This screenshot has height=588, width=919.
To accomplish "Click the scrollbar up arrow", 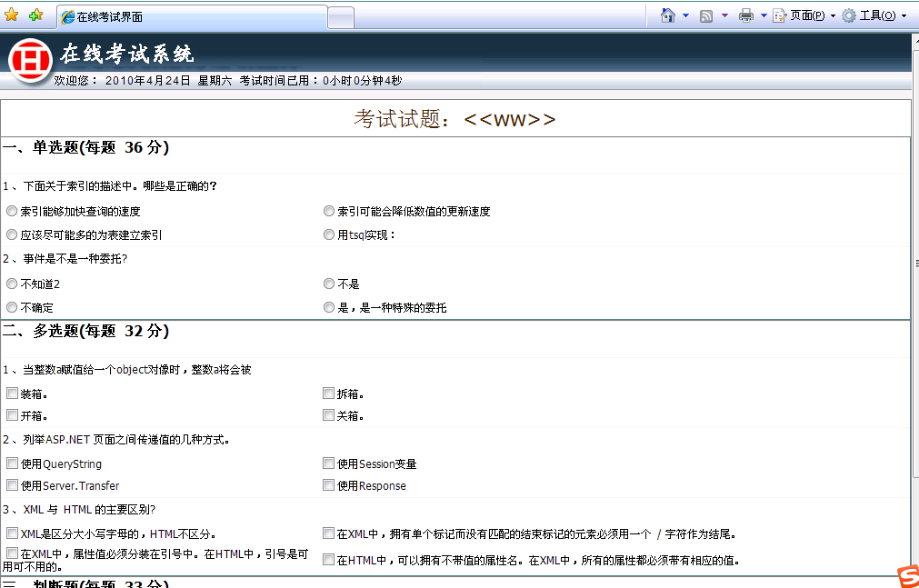I will 914,40.
